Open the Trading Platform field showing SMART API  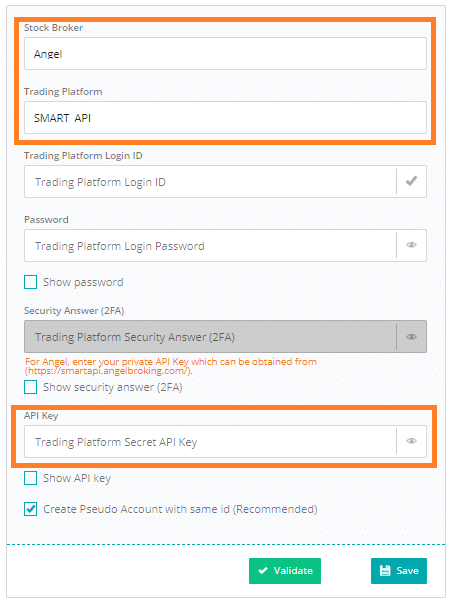click(225, 117)
